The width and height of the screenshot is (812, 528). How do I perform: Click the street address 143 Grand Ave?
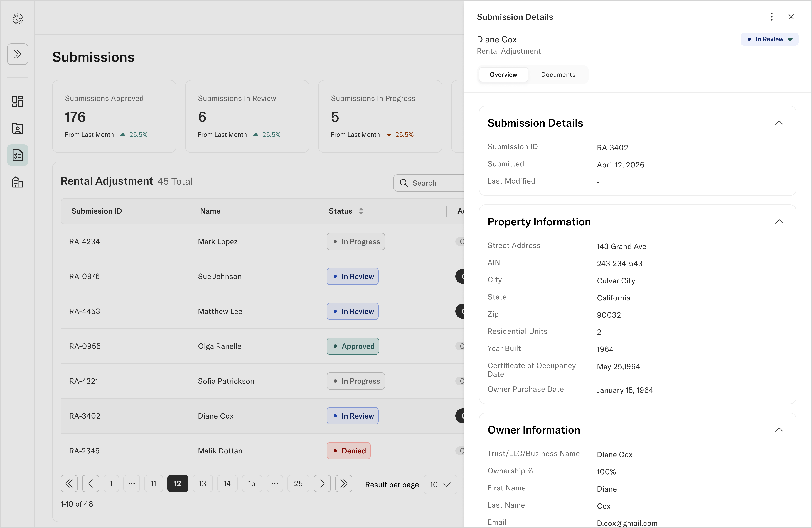point(622,246)
